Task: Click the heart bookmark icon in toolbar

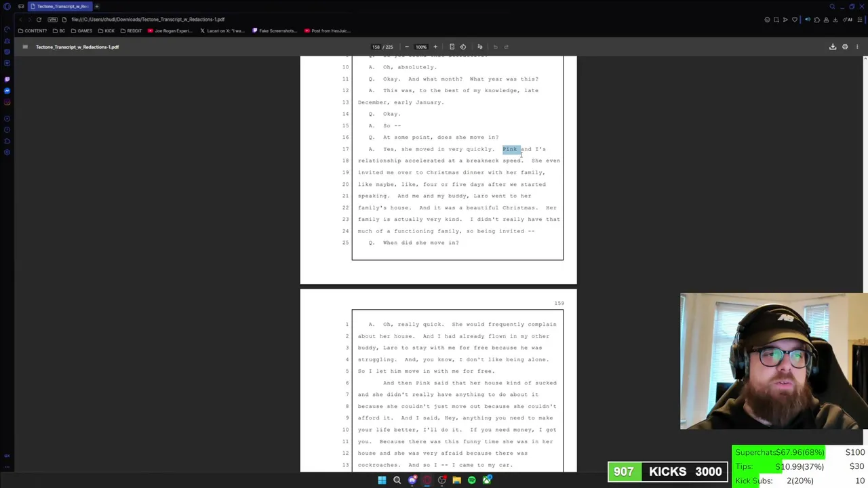Action: 795,20
